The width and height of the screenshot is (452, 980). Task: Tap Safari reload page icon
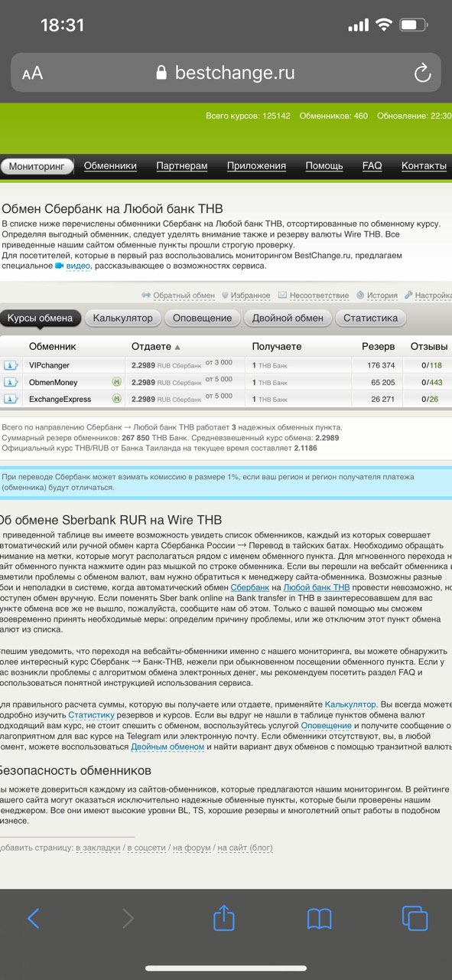point(422,73)
